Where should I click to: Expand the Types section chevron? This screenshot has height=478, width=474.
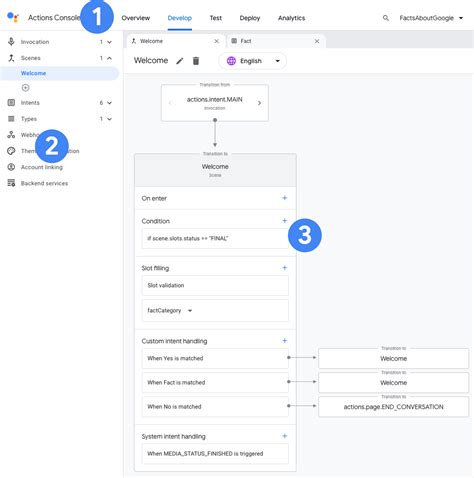click(109, 119)
